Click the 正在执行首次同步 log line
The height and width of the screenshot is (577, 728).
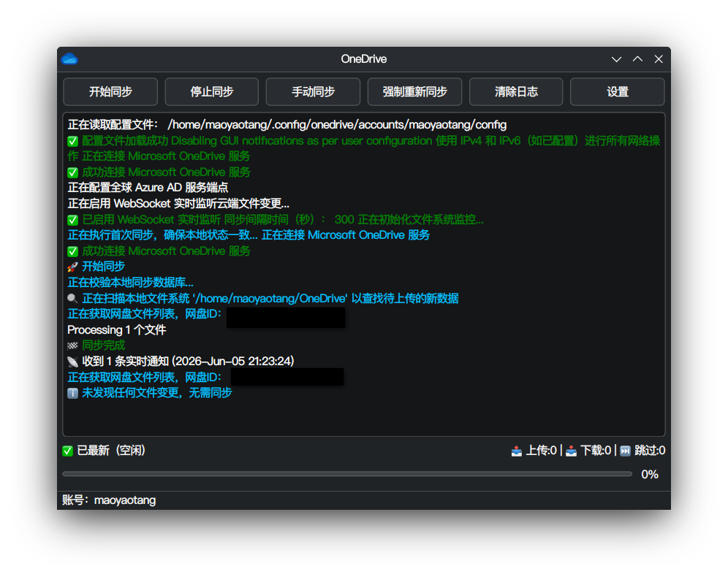(249, 235)
